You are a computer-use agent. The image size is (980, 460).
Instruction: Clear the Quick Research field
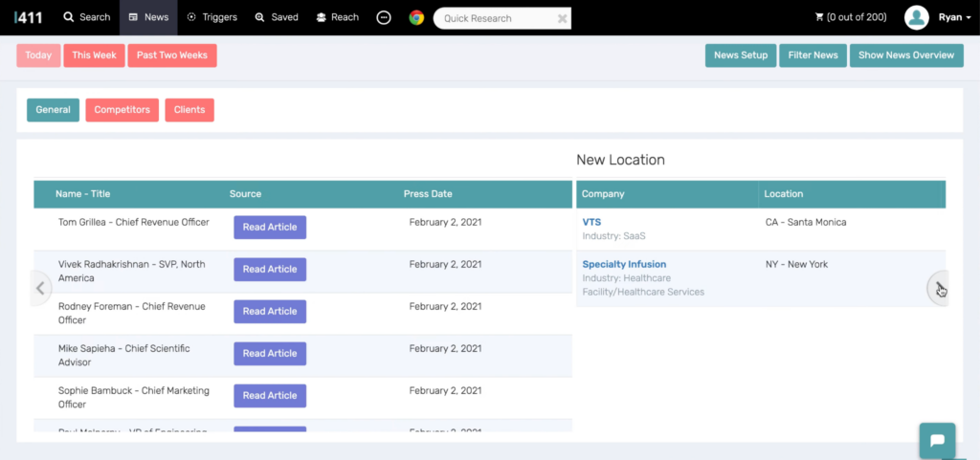[563, 19]
